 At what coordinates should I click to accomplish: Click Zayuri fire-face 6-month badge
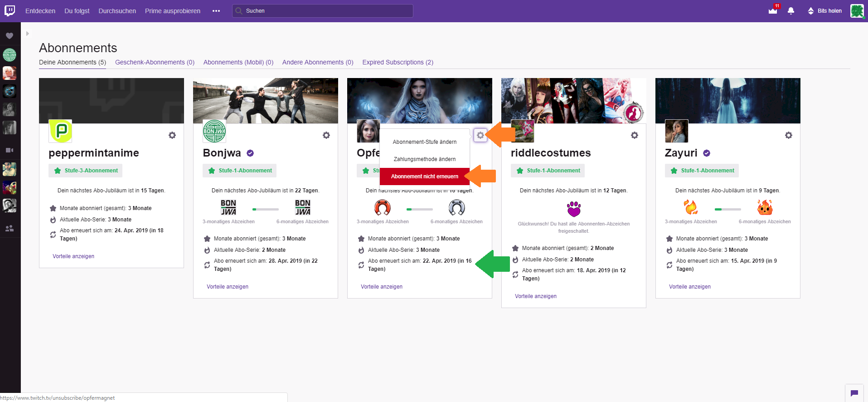pyautogui.click(x=765, y=207)
